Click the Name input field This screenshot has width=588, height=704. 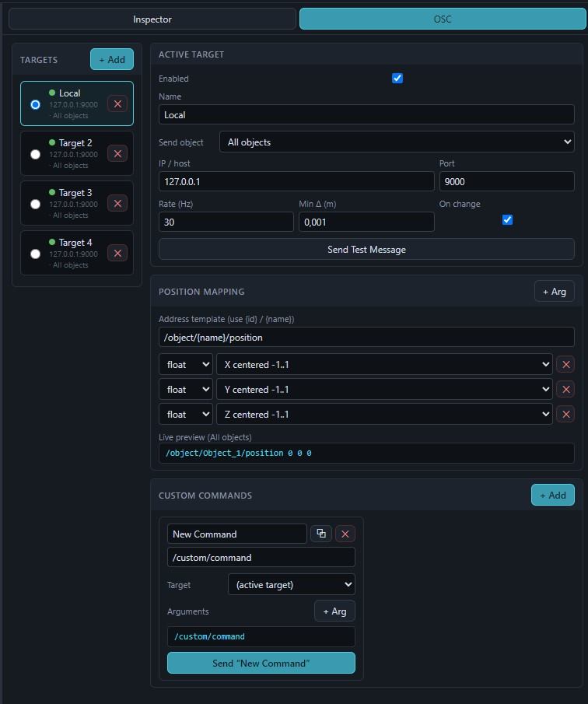coord(366,114)
